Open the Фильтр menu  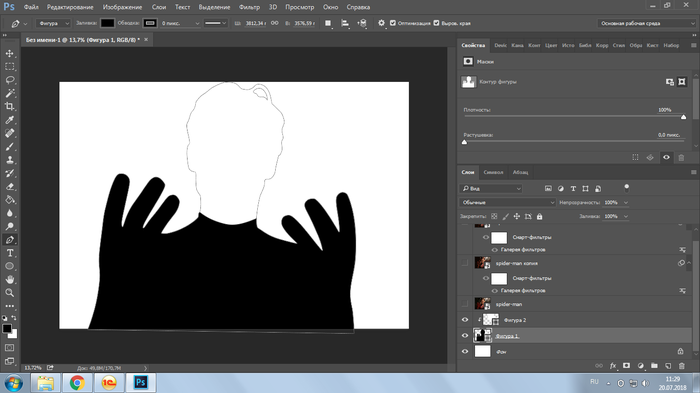pyautogui.click(x=249, y=7)
